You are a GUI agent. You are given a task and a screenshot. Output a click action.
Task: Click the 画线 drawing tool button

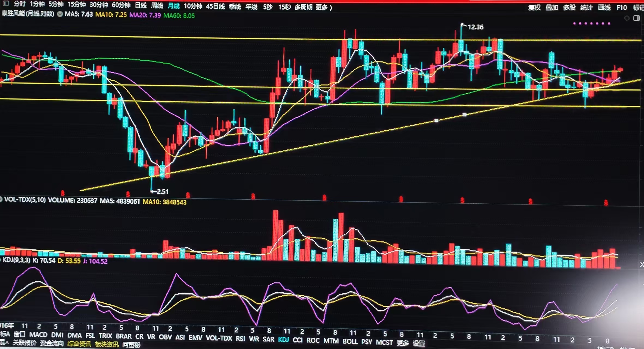604,8
